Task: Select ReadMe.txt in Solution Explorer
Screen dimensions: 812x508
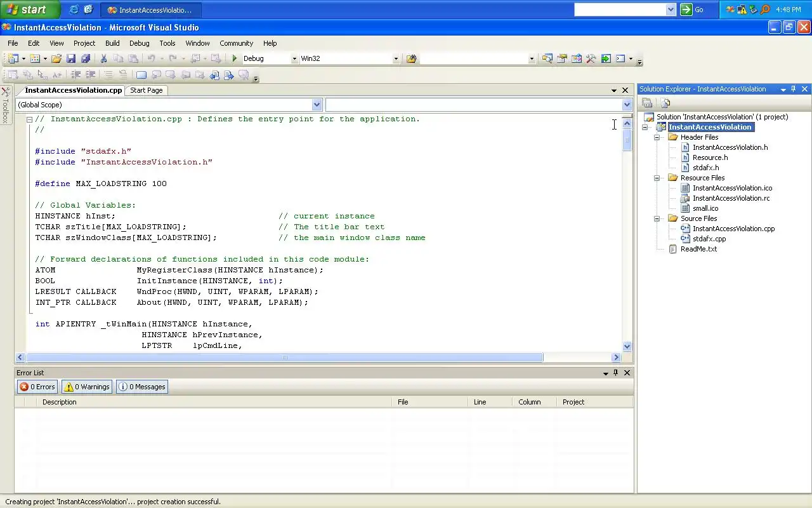Action: (x=698, y=249)
